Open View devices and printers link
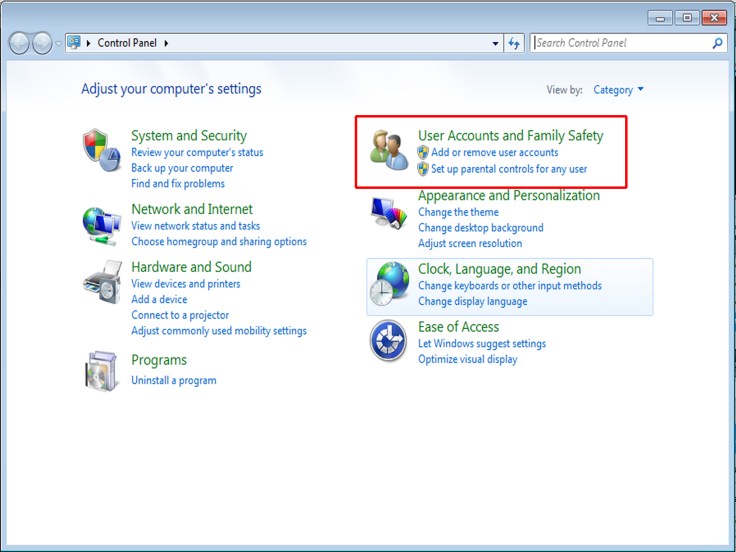The height and width of the screenshot is (552, 736). pos(185,284)
